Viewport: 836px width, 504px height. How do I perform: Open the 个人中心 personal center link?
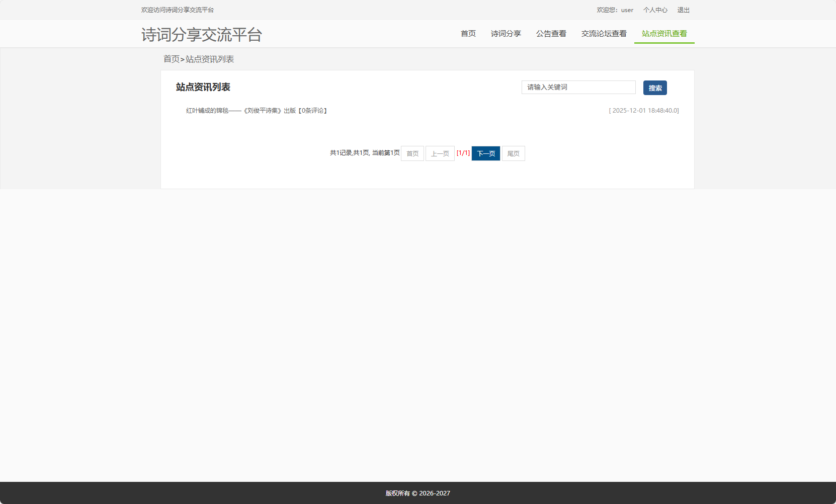(x=655, y=10)
